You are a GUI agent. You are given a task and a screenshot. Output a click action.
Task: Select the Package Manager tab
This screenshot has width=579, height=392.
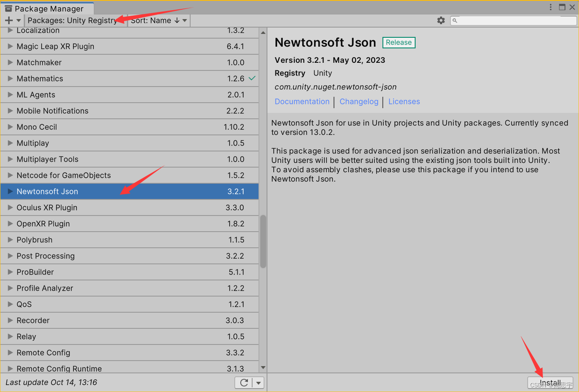(47, 8)
